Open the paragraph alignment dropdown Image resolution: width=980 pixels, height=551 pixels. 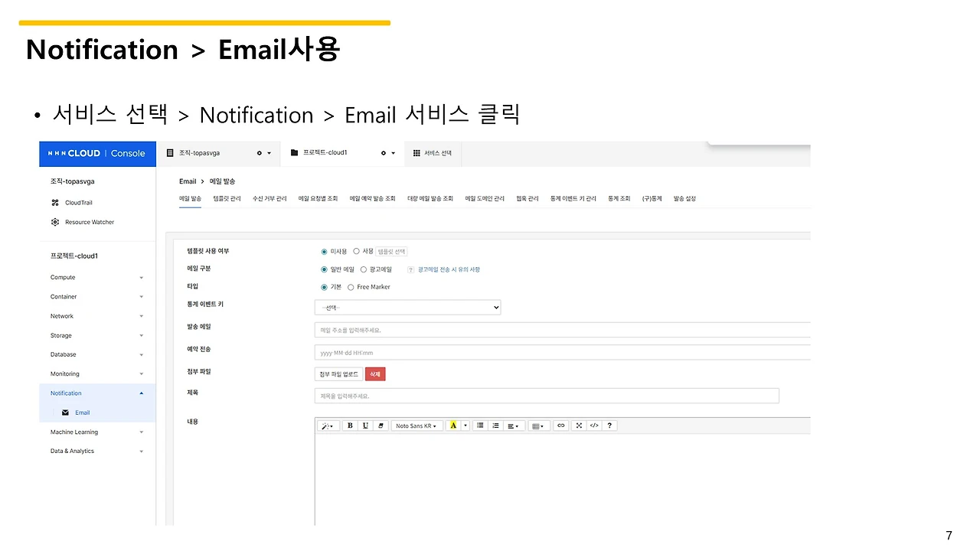pos(513,425)
